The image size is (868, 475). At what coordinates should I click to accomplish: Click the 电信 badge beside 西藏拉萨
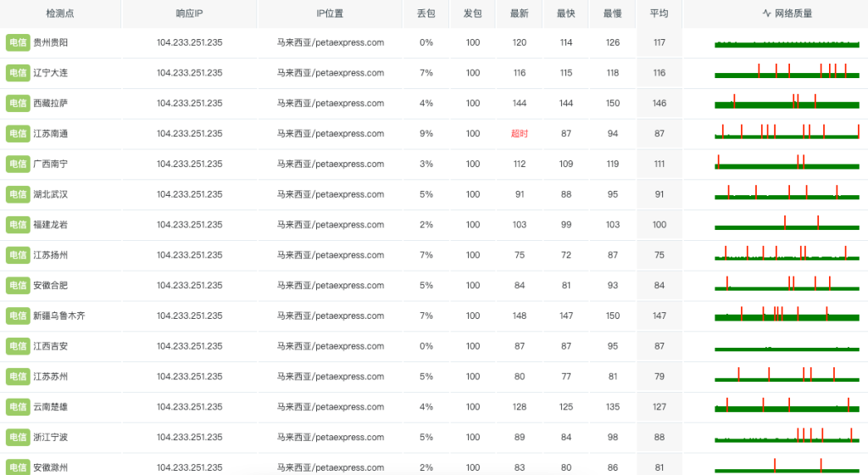[18, 103]
